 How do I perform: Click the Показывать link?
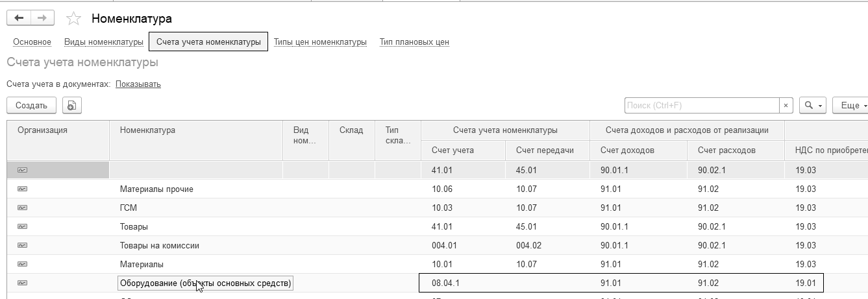coord(138,84)
